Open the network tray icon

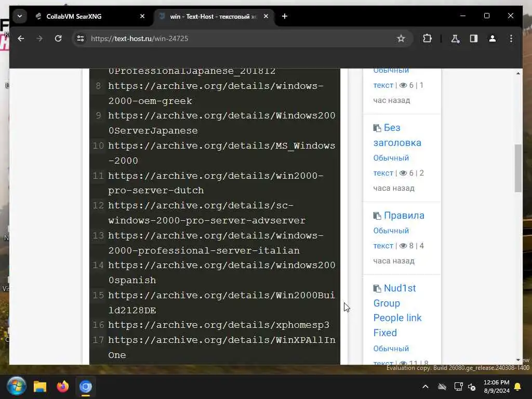click(458, 387)
